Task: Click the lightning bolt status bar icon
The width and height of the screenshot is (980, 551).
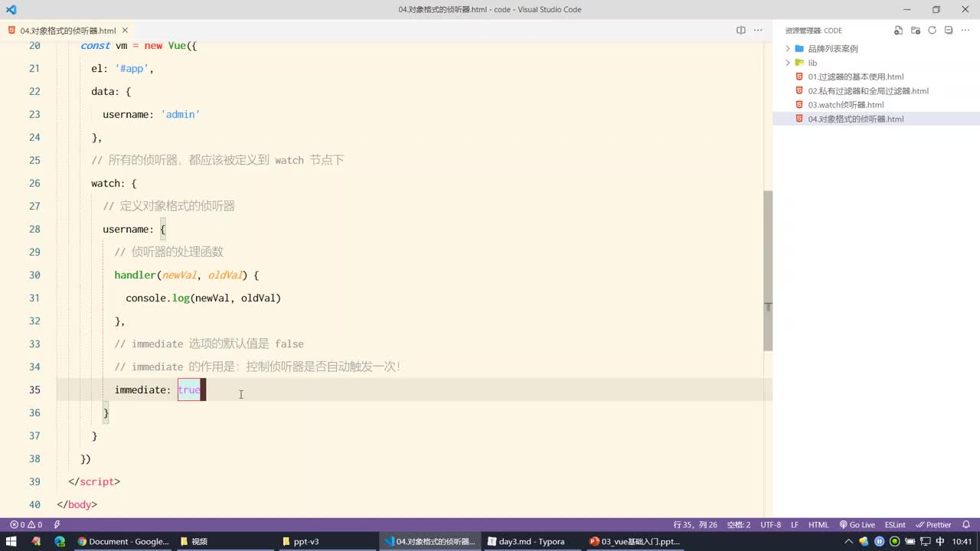Action: pos(57,525)
